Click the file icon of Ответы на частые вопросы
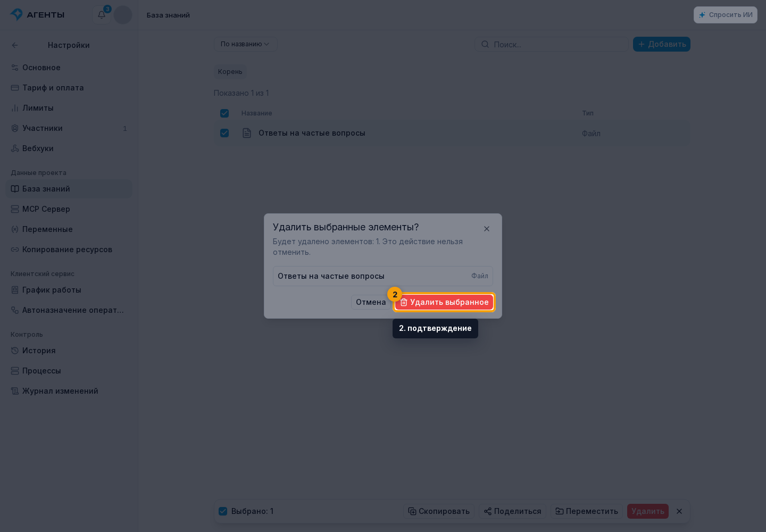766x532 pixels. 247,133
